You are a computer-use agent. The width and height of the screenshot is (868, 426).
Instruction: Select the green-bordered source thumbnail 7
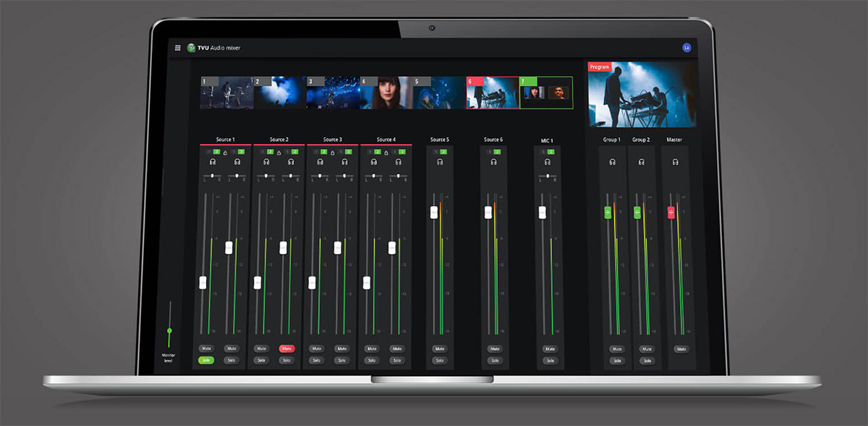546,93
